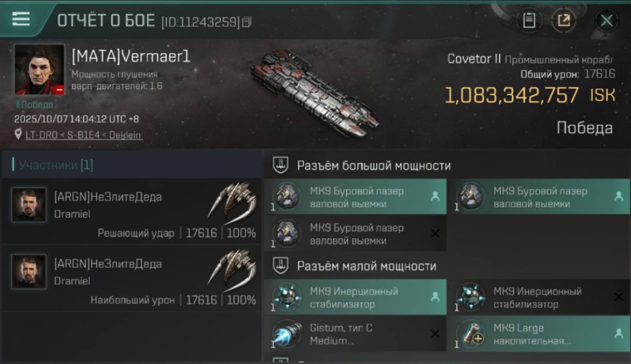The height and width of the screenshot is (364, 631).
Task: Click the Gistum тип C Medium module icon
Action: click(286, 334)
